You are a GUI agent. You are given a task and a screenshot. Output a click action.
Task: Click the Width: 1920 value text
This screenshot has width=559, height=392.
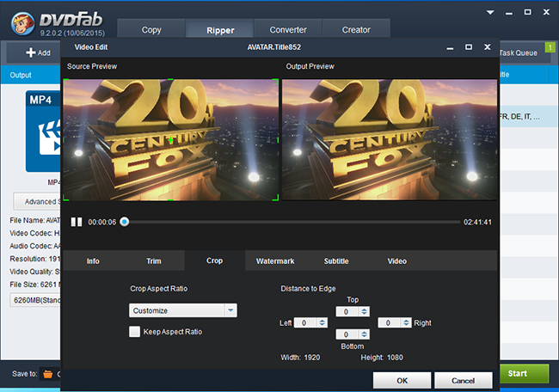click(x=300, y=358)
